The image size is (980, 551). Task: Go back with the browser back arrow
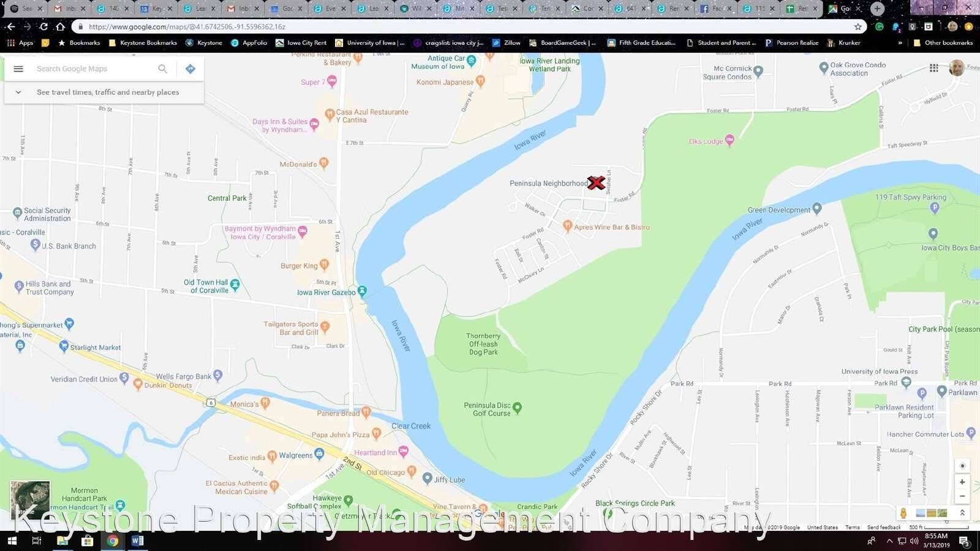10,26
